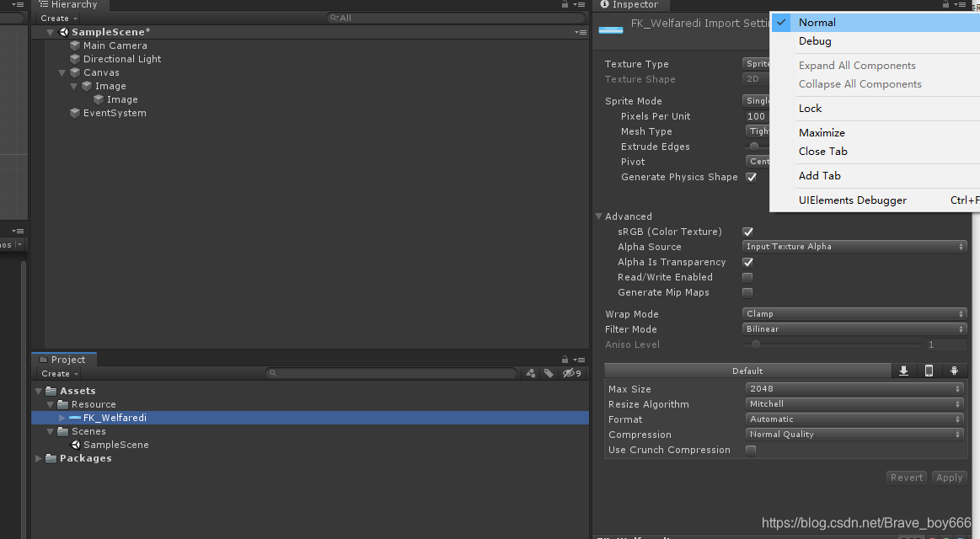Click the Scenes folder icon
980x539 pixels.
[63, 431]
